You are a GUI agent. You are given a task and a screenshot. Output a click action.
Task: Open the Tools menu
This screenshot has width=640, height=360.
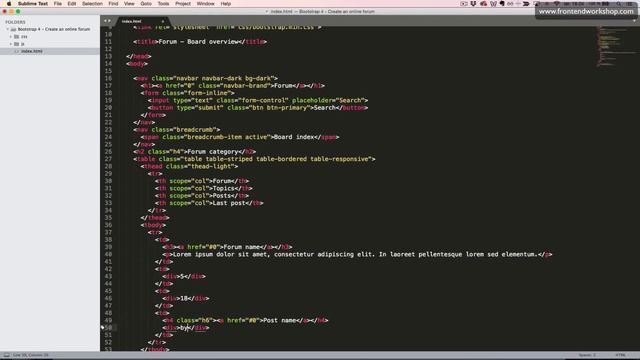pos(163,4)
